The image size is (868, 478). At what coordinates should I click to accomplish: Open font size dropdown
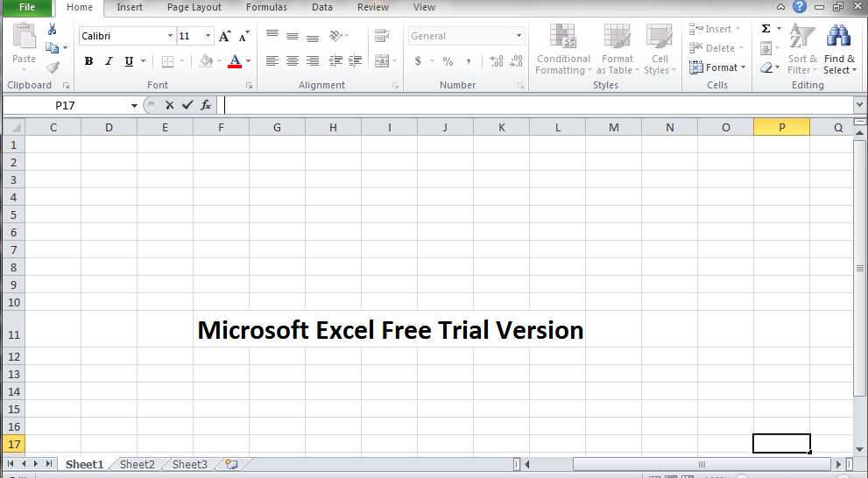208,36
